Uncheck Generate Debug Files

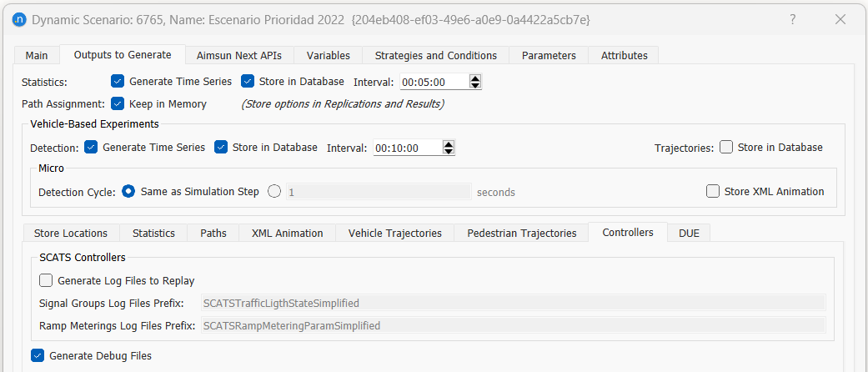[38, 355]
